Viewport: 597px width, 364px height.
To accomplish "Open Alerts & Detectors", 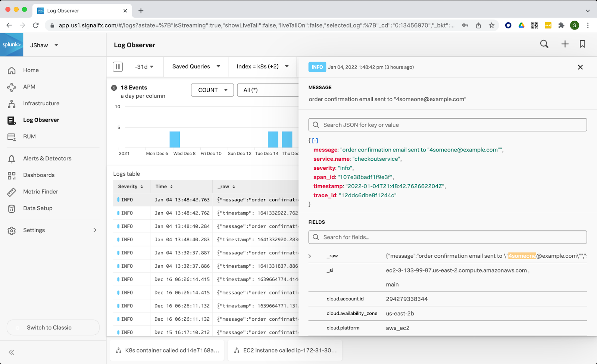I will [47, 158].
